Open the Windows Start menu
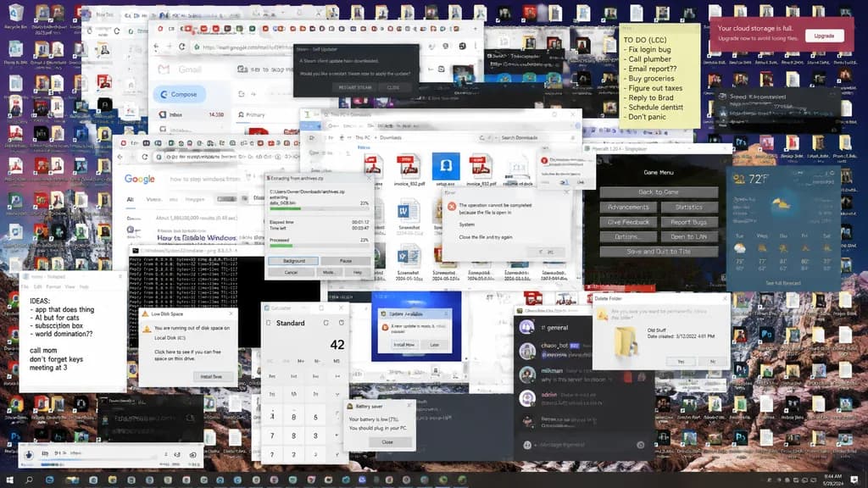Screen dimensions: 868x488 click(x=9, y=480)
